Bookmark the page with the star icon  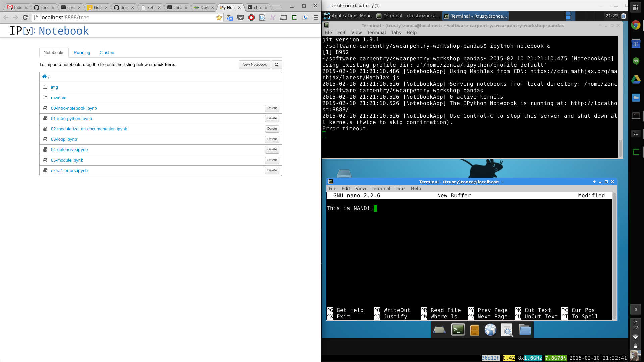(x=219, y=18)
